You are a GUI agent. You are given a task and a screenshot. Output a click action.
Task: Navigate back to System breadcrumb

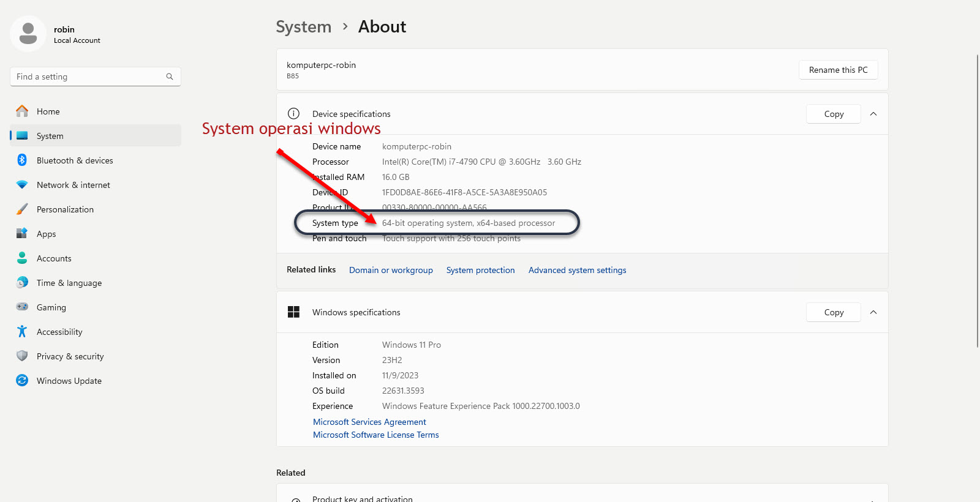(x=303, y=27)
